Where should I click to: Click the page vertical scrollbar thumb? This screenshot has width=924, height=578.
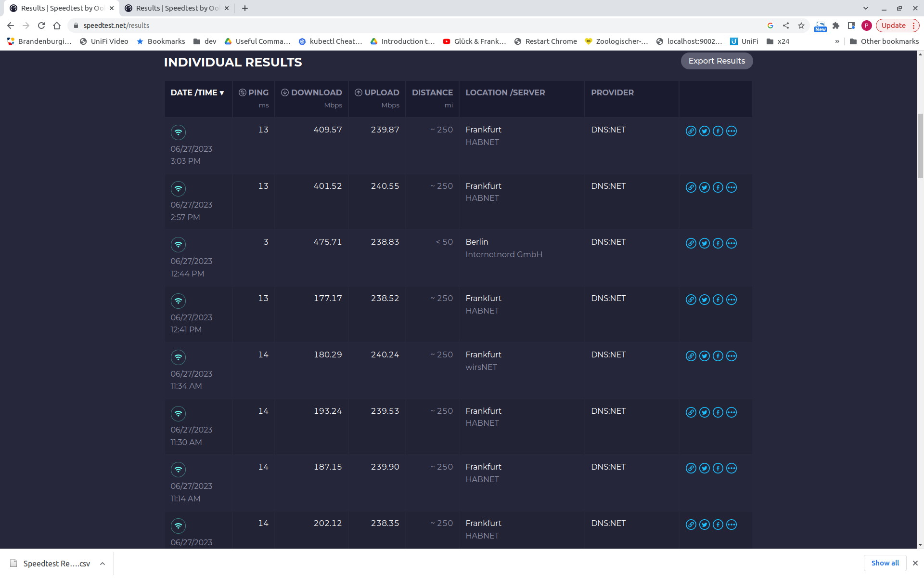point(920,146)
